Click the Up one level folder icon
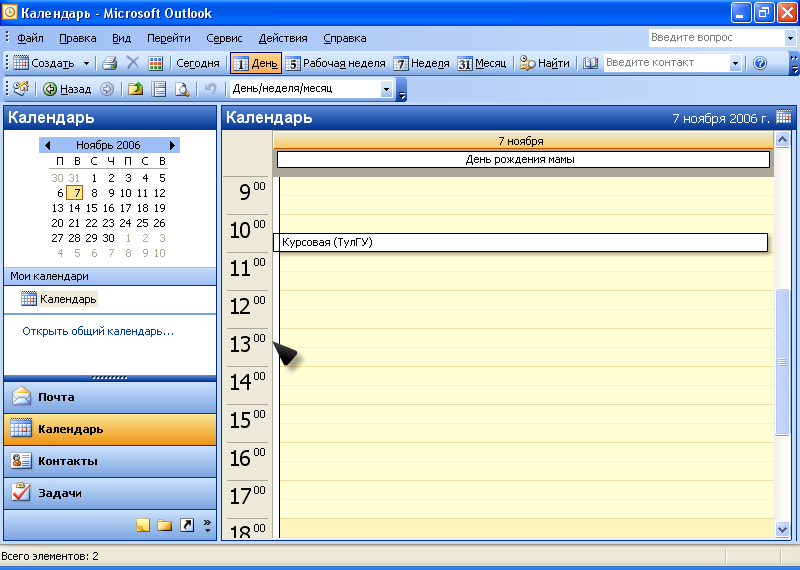Image resolution: width=800 pixels, height=570 pixels. [135, 89]
